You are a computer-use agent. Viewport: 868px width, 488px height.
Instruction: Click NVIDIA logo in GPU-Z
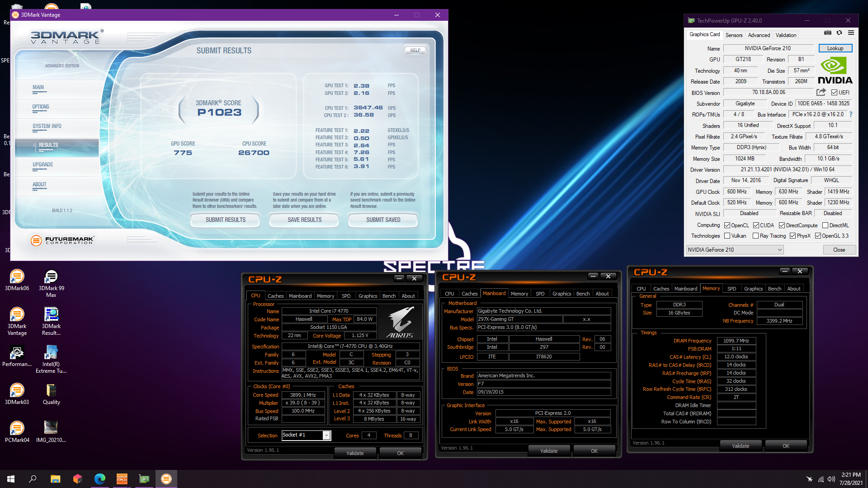coord(835,71)
